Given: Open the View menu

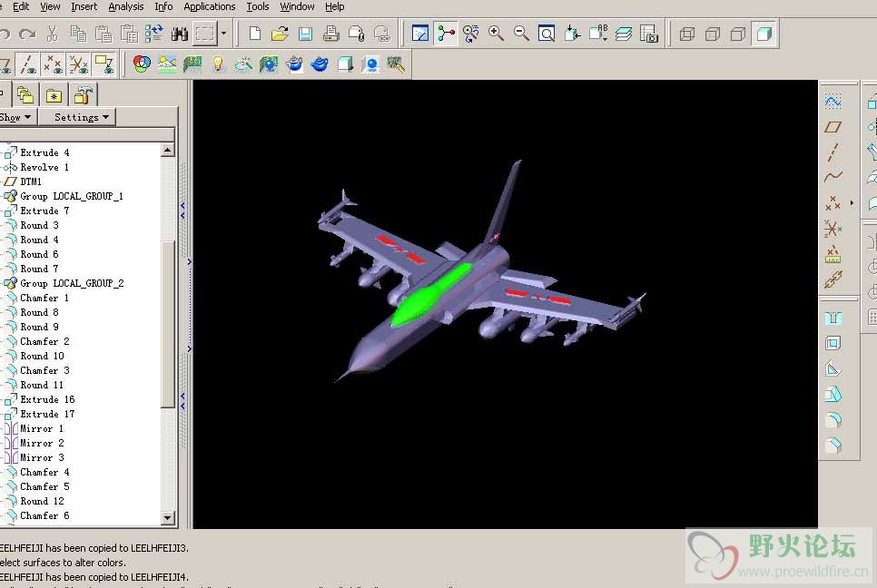Looking at the screenshot, I should 50,6.
